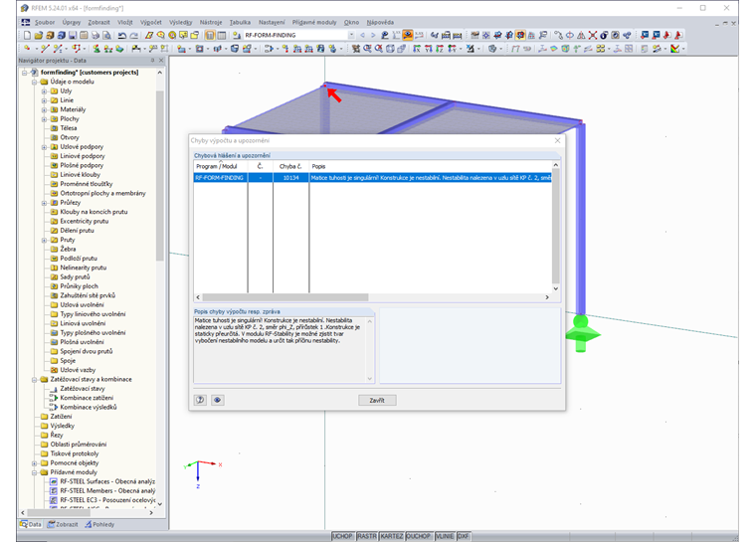Collapse the Údaje o modelu node
This screenshot has width=756, height=542.
click(34, 82)
